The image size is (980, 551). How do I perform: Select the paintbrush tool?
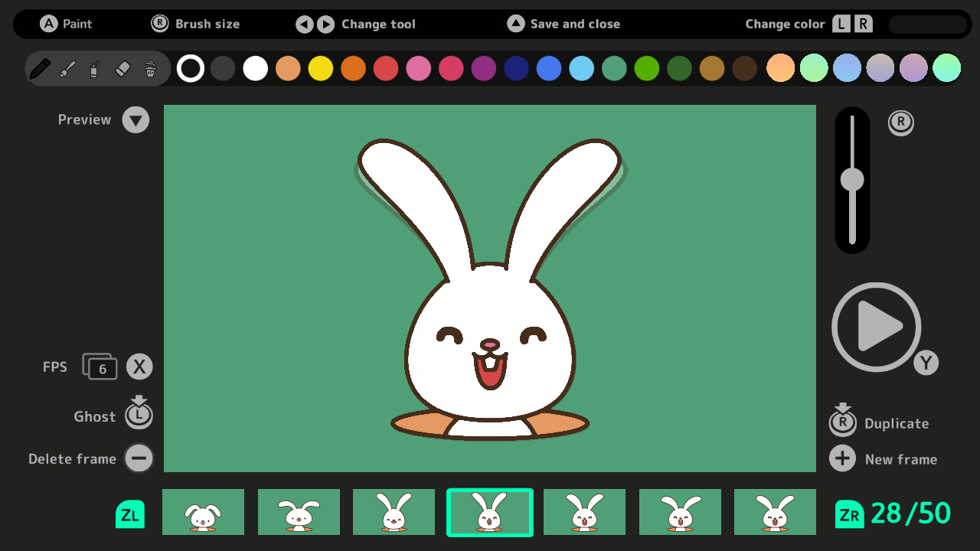(x=67, y=68)
